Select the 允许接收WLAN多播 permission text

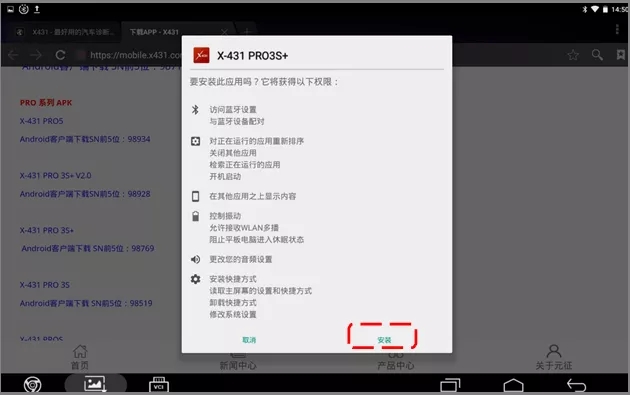point(244,228)
